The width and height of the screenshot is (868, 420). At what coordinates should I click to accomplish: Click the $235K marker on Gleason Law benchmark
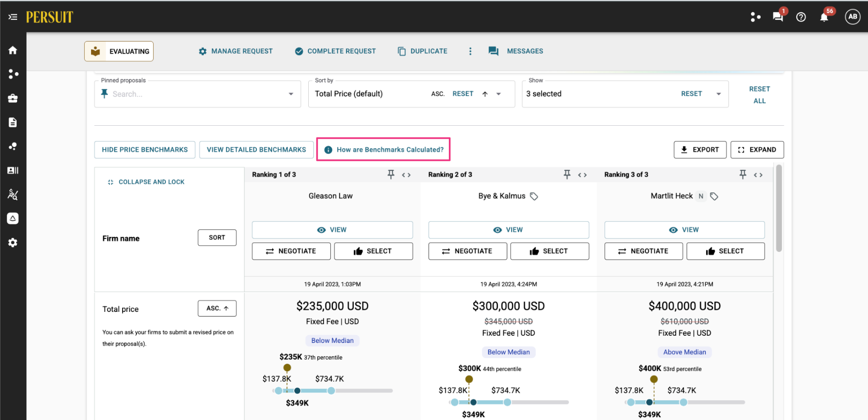click(x=287, y=368)
